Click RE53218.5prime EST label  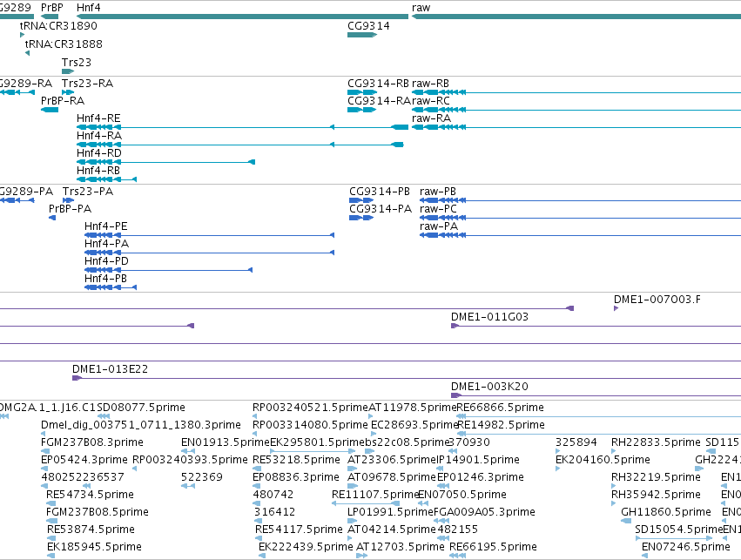coord(296,460)
